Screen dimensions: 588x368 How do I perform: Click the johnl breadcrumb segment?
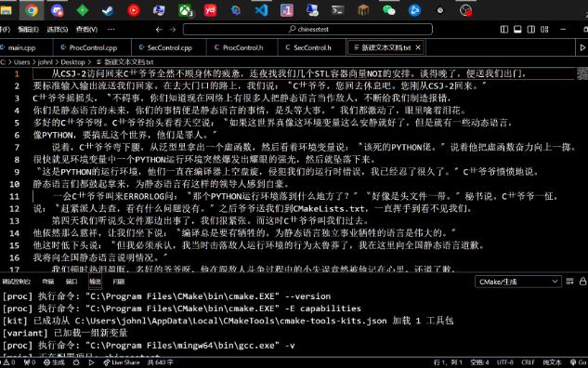click(45, 62)
